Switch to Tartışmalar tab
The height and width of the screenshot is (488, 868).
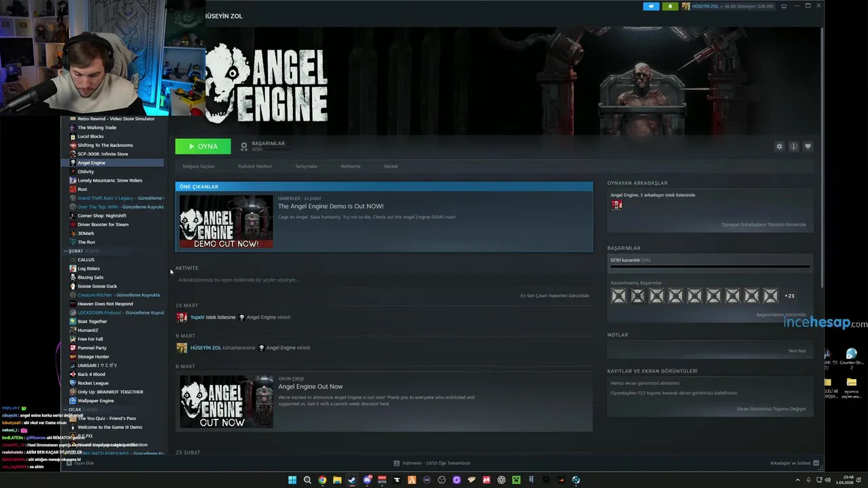click(x=306, y=166)
